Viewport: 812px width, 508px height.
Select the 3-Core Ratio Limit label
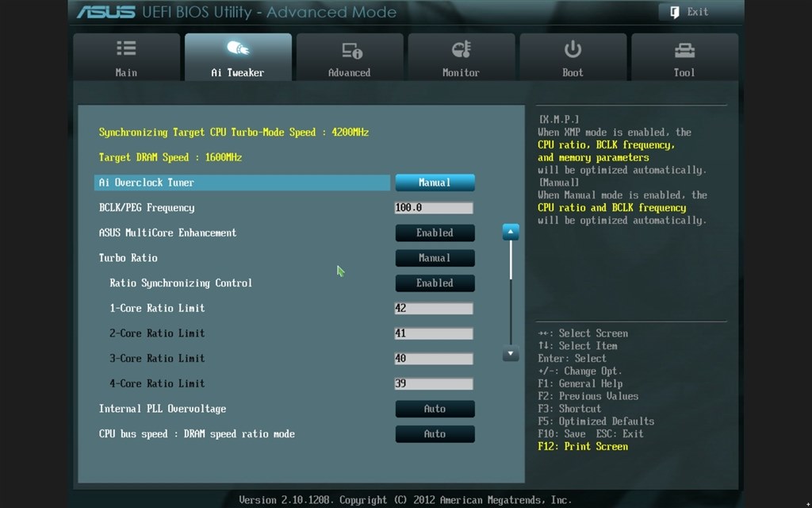(x=157, y=358)
